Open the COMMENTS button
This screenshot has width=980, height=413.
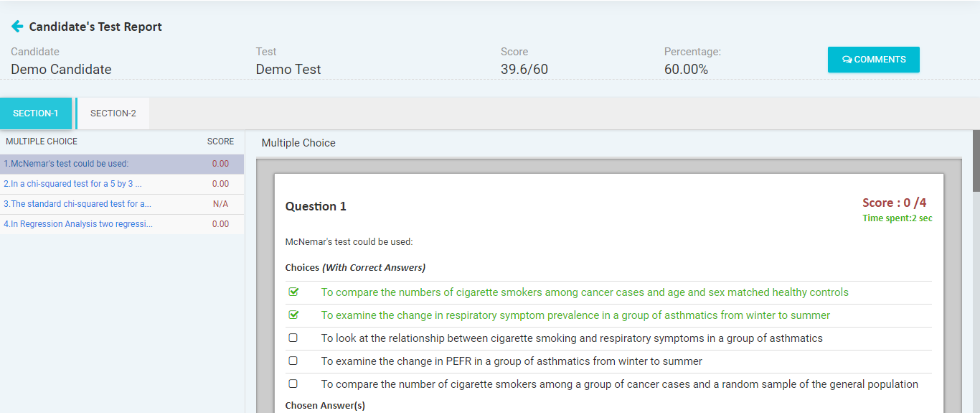[873, 60]
